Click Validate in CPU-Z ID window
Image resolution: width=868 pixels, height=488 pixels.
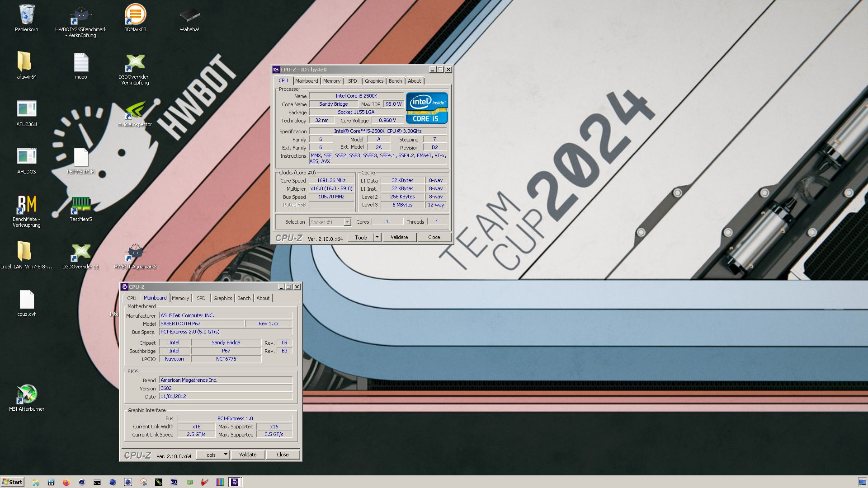pos(399,237)
